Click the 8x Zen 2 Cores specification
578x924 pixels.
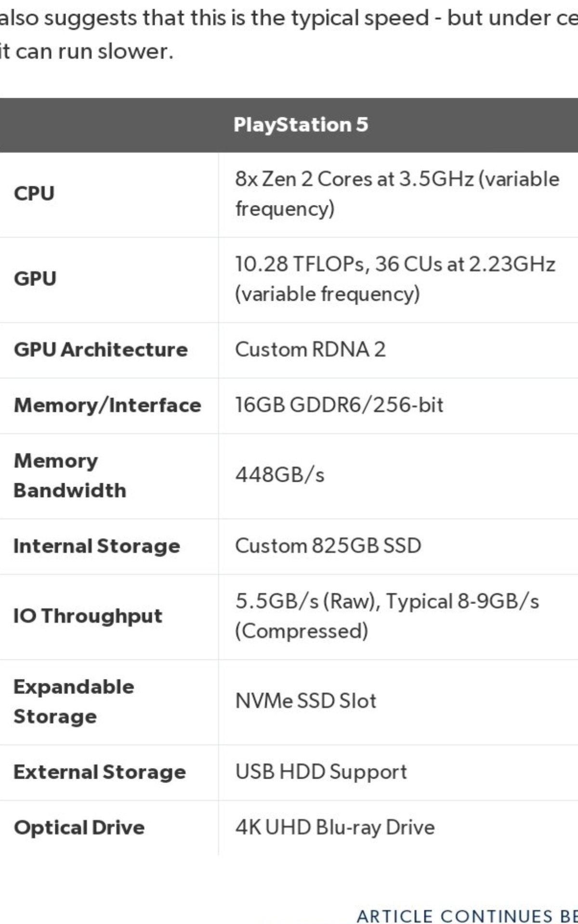click(397, 194)
